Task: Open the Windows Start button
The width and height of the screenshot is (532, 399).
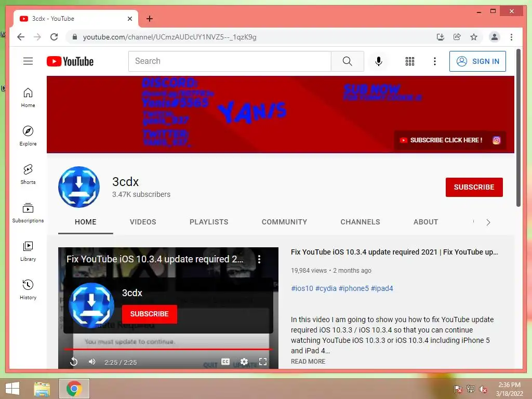Action: (x=12, y=389)
